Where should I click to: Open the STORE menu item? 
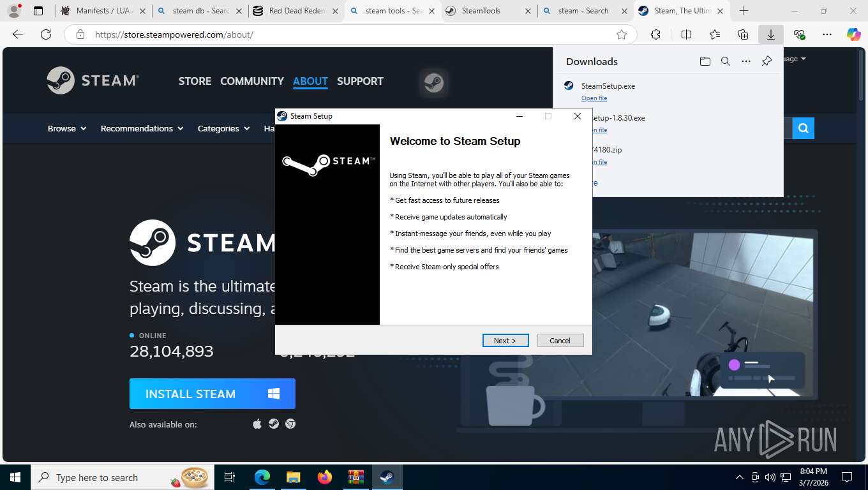[x=195, y=81]
